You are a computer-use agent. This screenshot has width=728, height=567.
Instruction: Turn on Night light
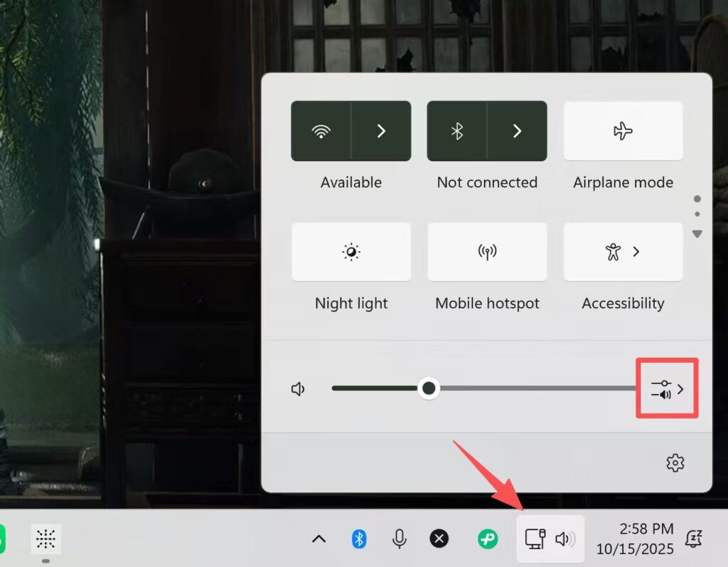(x=351, y=252)
